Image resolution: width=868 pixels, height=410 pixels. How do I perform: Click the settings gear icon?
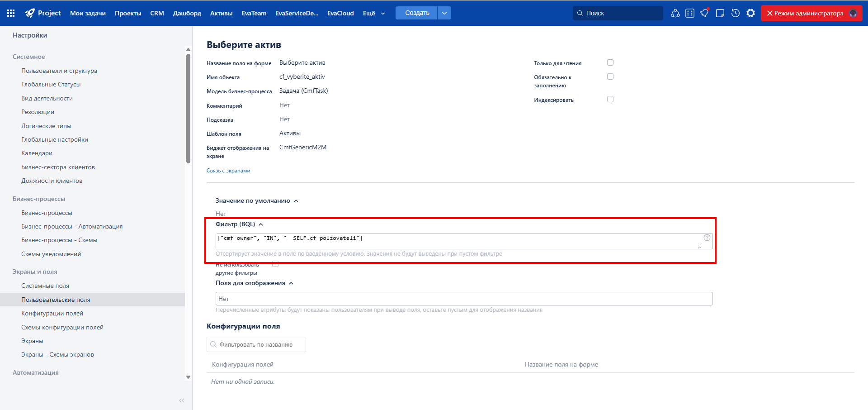click(x=750, y=13)
